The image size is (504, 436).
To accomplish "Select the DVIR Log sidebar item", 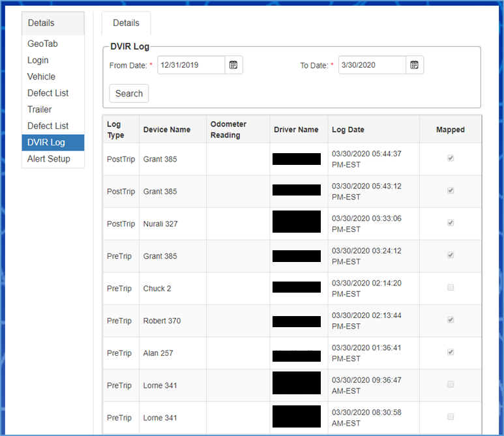I will (x=46, y=142).
